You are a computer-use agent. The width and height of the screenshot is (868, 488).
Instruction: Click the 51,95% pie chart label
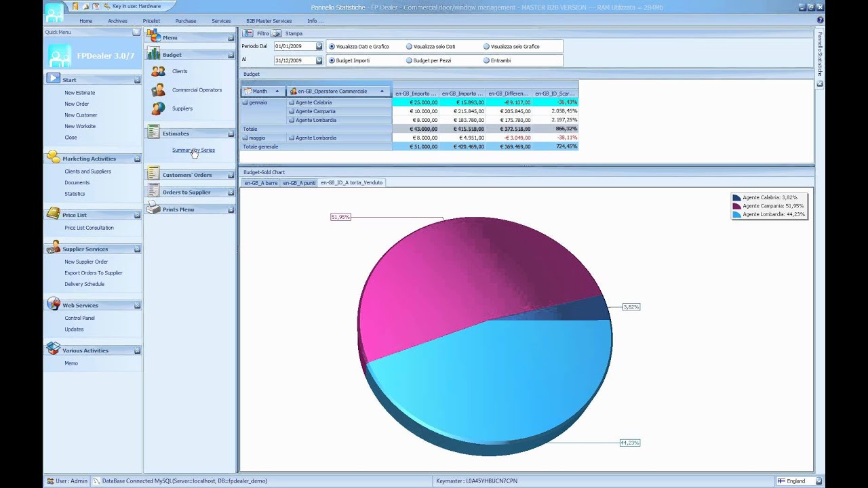tap(340, 217)
